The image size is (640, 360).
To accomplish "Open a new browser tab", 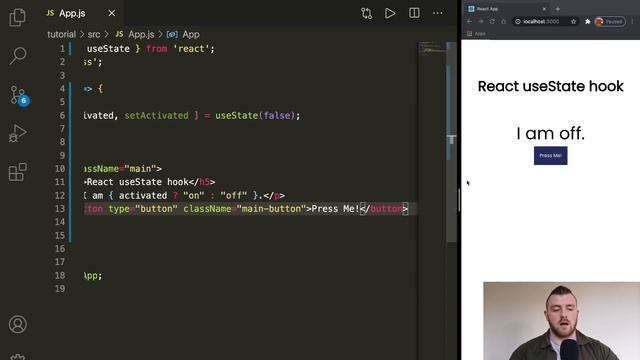I will tap(558, 9).
